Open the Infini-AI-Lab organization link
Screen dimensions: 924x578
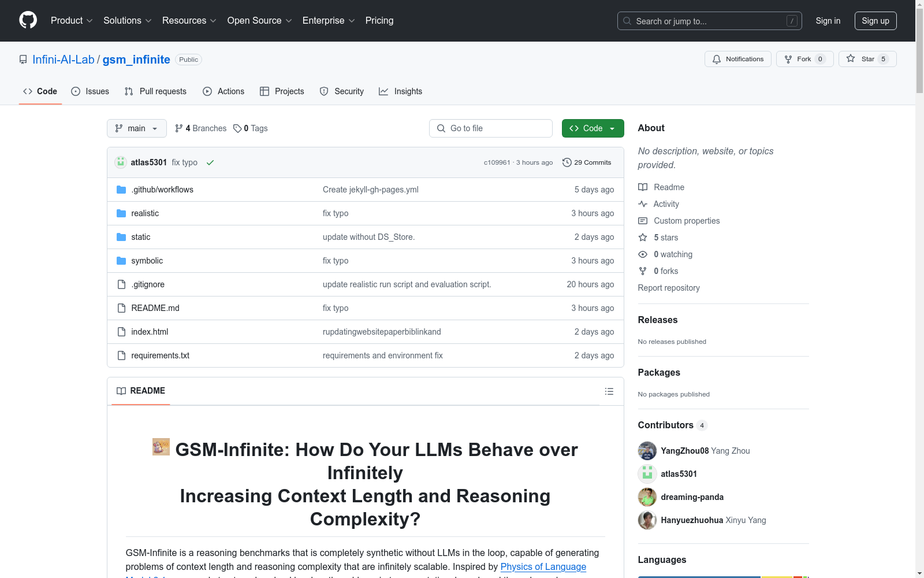[x=64, y=60]
